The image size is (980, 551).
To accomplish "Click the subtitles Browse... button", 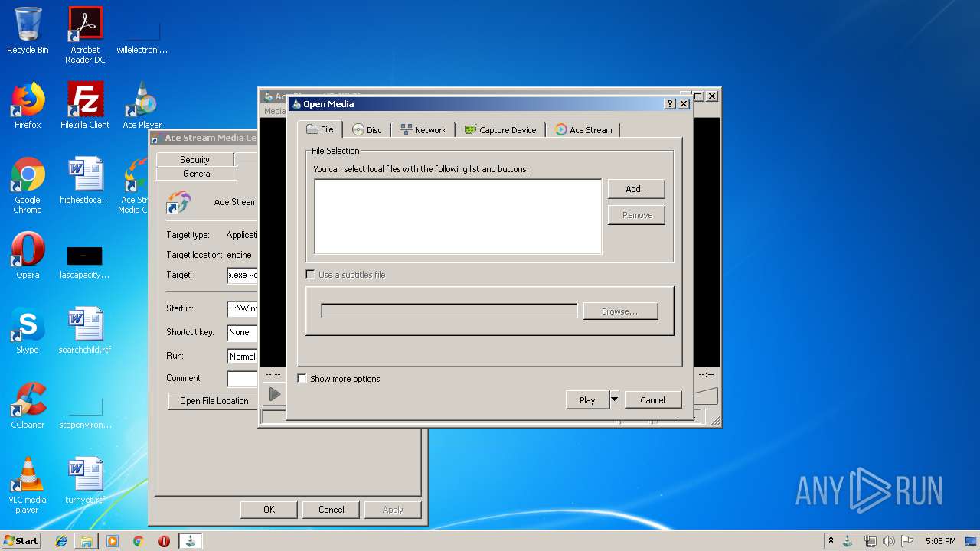I will tap(620, 311).
